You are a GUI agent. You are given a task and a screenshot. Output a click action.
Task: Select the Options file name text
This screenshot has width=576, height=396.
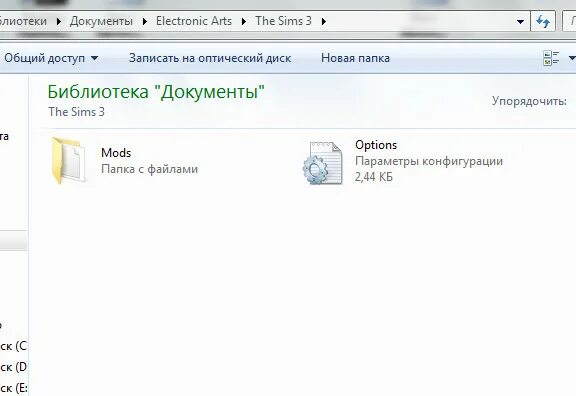tap(376, 145)
